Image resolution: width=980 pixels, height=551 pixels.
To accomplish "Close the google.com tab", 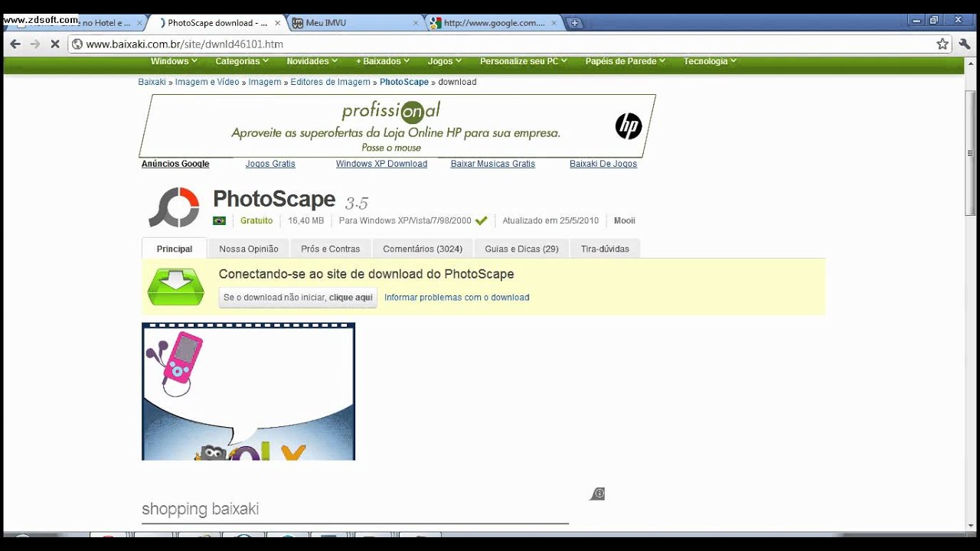I will 554,23.
